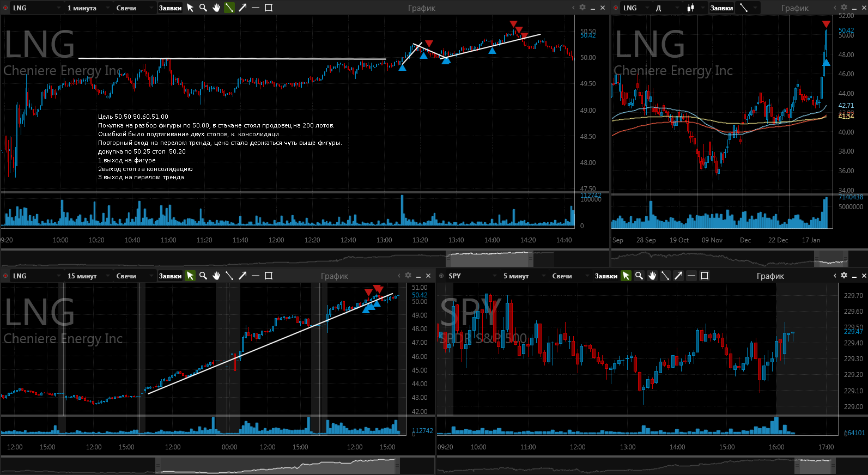Select rectangle tool in LNG 15-minute chart
Screen dimensions: 868x475
point(269,276)
